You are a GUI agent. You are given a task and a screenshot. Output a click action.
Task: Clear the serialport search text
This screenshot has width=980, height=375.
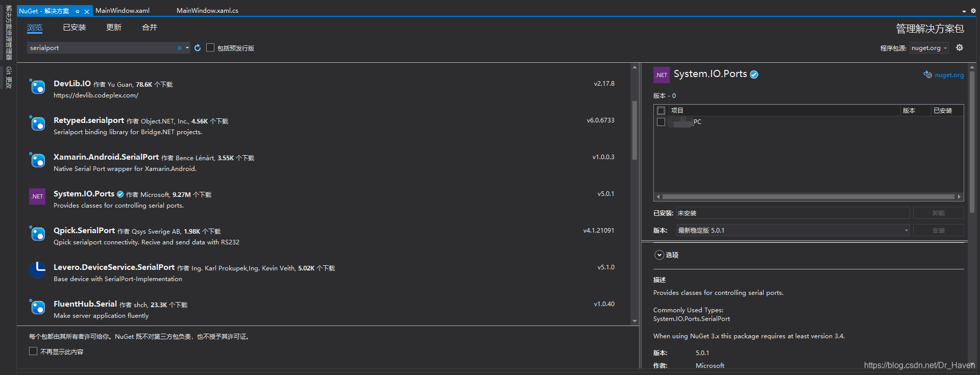[x=180, y=48]
